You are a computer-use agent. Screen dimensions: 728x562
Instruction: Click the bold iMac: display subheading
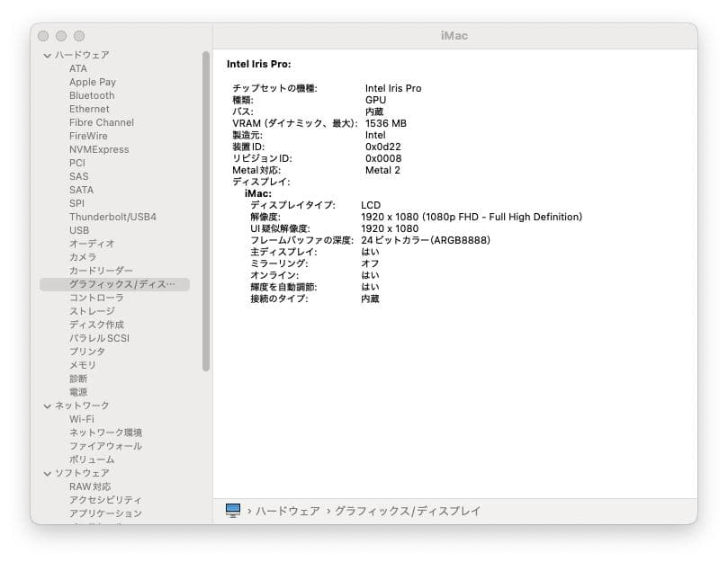258,193
